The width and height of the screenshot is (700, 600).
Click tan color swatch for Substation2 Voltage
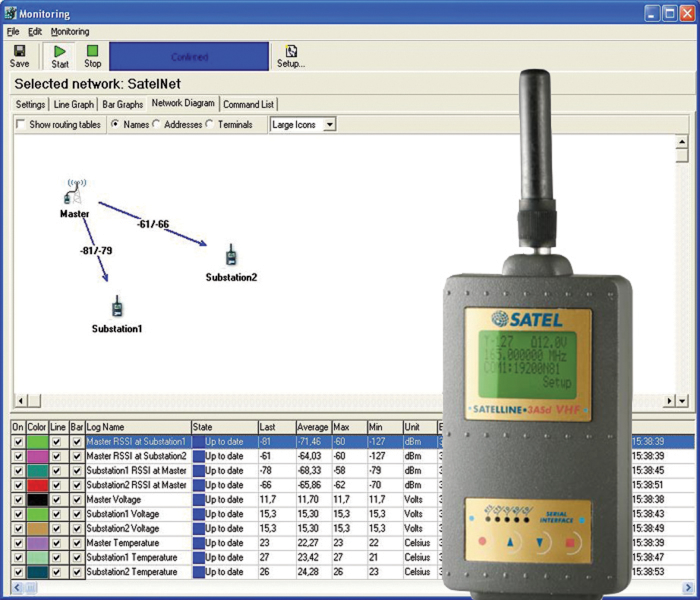point(37,528)
